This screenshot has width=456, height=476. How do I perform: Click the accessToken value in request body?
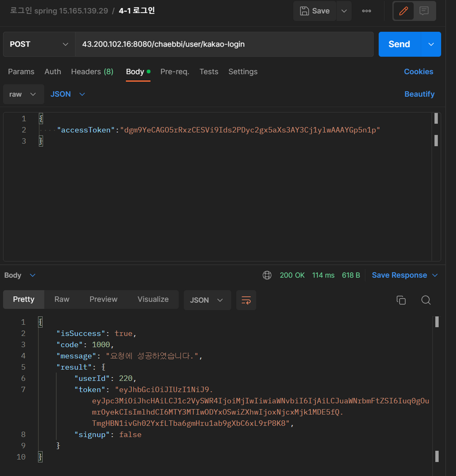pos(250,130)
